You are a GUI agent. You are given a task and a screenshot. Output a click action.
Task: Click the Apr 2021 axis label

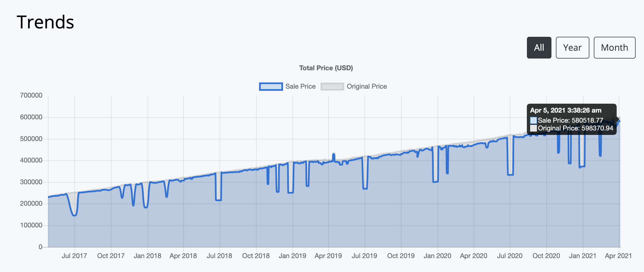[x=618, y=256]
